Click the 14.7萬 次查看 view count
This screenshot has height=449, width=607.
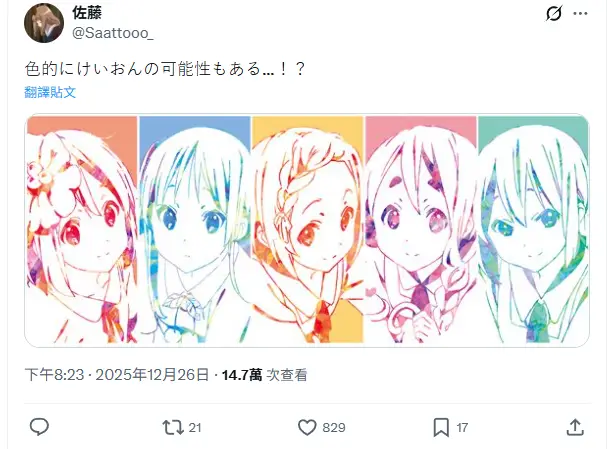[x=265, y=375]
